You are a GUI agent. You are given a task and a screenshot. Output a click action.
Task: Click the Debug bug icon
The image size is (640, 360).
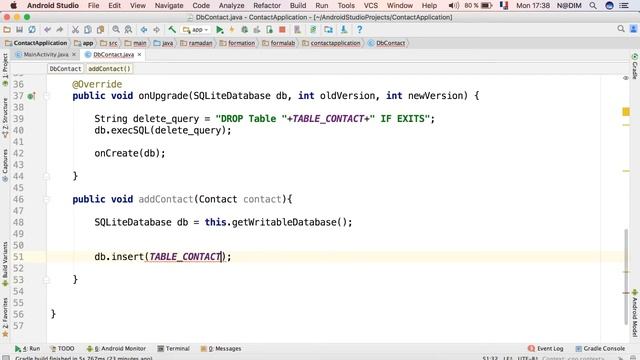[244, 29]
